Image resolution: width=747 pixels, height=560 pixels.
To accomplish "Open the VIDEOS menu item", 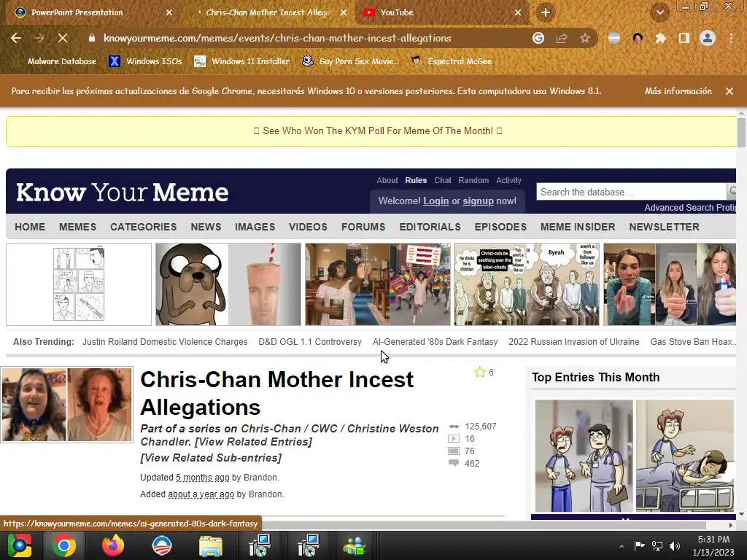I will pyautogui.click(x=309, y=227).
